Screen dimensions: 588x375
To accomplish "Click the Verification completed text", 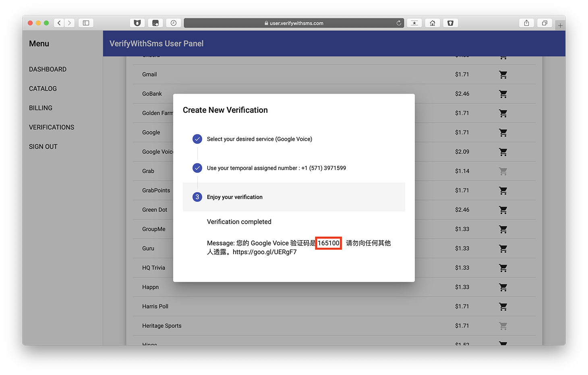I will tap(239, 222).
